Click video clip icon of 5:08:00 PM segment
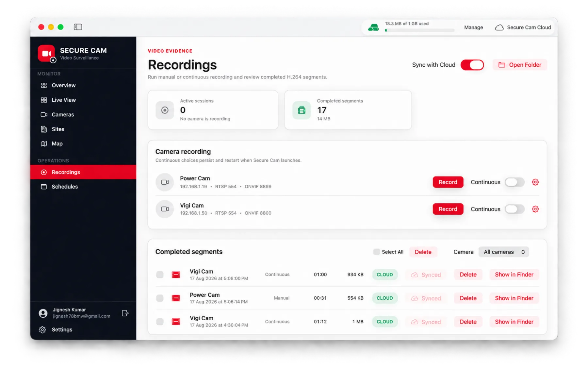Image resolution: width=588 pixels, height=368 pixels. (x=176, y=275)
